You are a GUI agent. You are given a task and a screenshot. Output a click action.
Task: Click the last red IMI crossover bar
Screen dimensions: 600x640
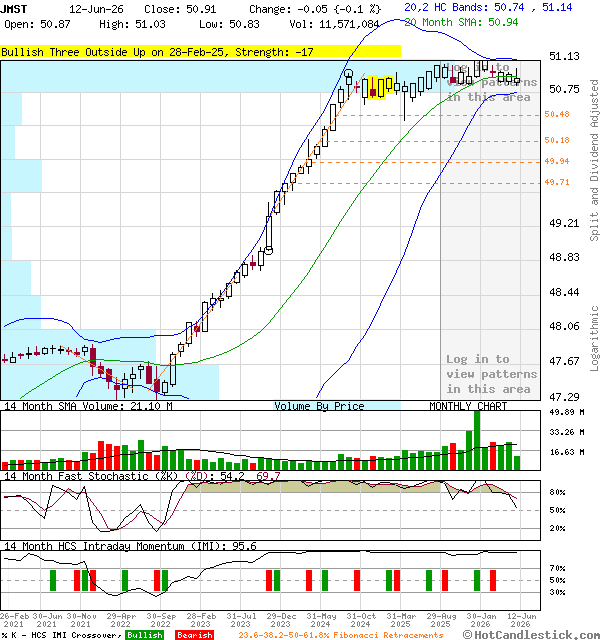click(x=493, y=580)
